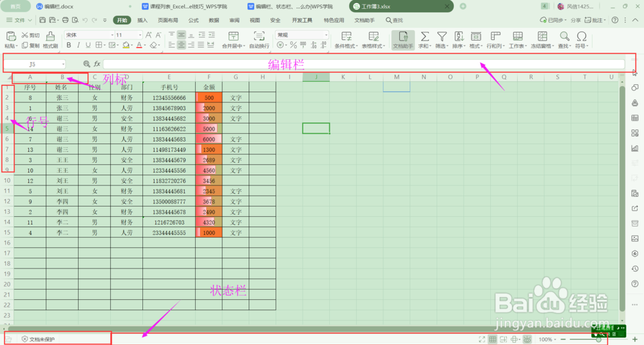The width and height of the screenshot is (644, 345).
Task: Click the Save icon in quick access toolbar
Action: point(43,20)
